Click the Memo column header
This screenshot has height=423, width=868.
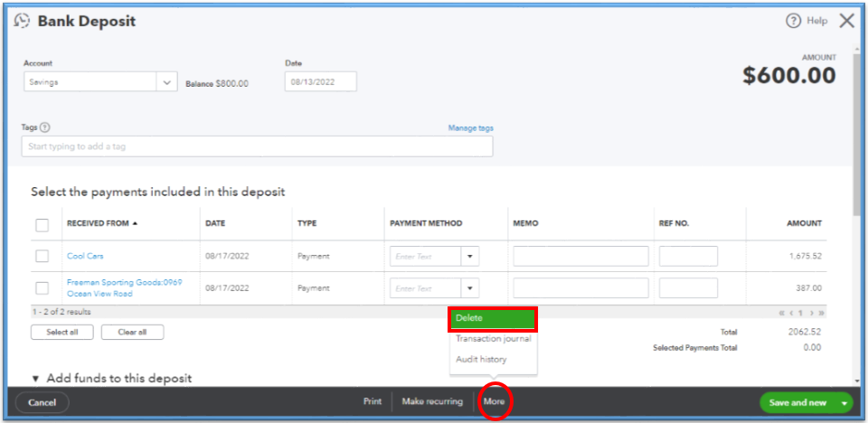pyautogui.click(x=526, y=223)
